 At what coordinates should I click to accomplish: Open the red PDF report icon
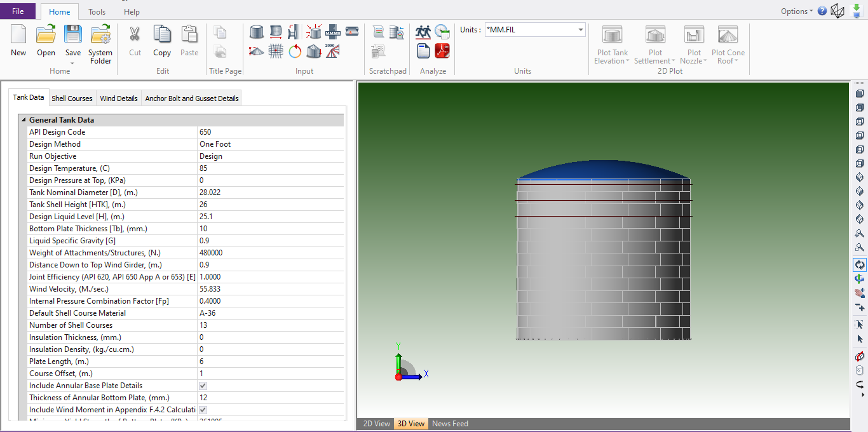coord(442,51)
